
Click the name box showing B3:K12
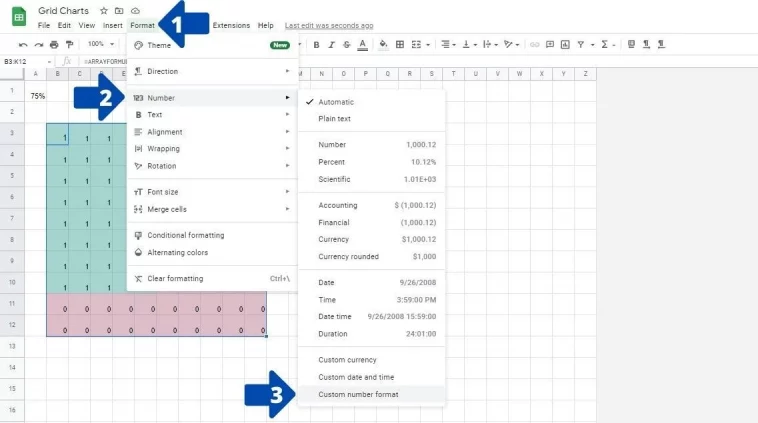pos(27,61)
